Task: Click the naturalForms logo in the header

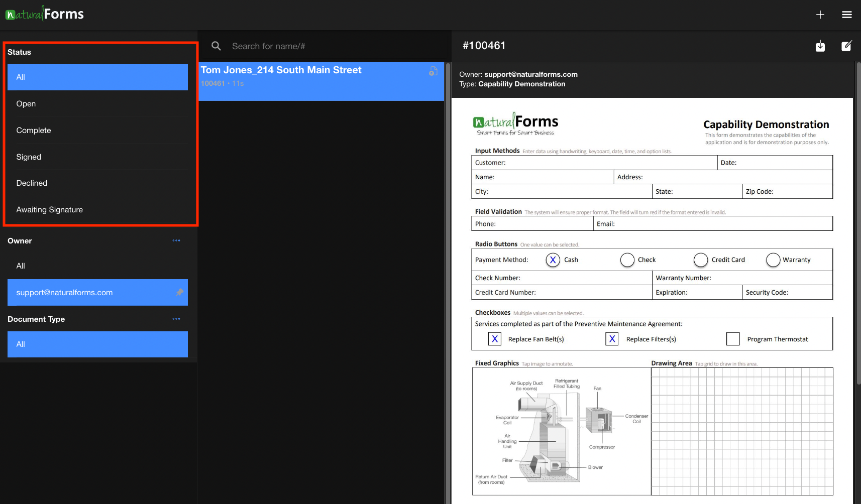Action: [45, 14]
